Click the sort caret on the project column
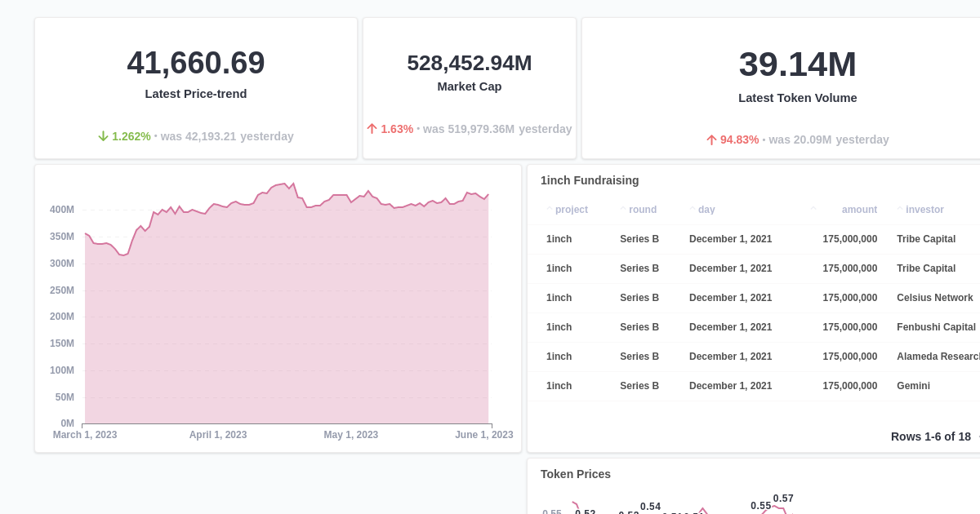Screen dimensions: 980x514 click(549, 210)
